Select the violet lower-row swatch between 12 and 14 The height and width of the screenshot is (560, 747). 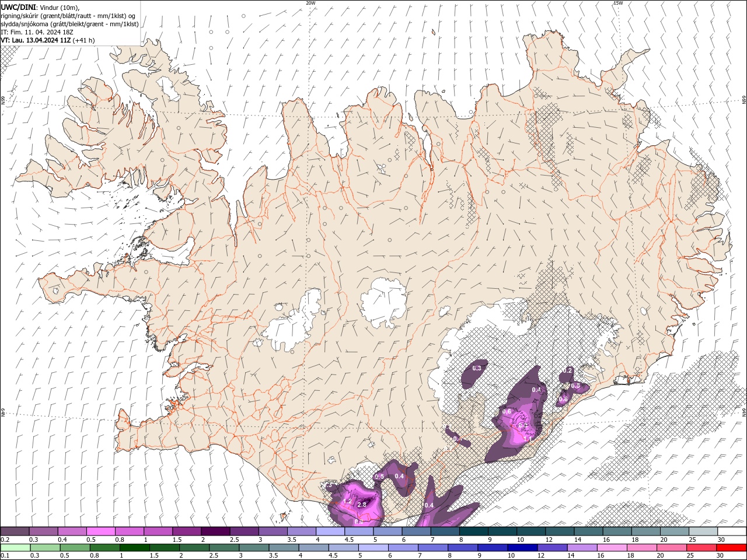coord(553,548)
